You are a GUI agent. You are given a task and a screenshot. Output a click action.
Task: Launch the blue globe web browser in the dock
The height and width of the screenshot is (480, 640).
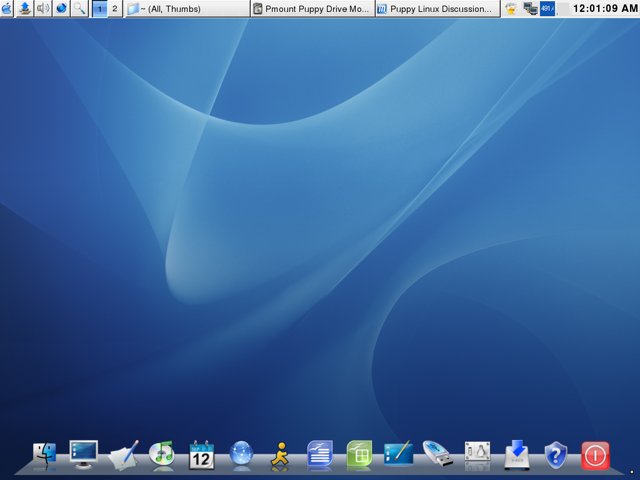click(x=241, y=453)
